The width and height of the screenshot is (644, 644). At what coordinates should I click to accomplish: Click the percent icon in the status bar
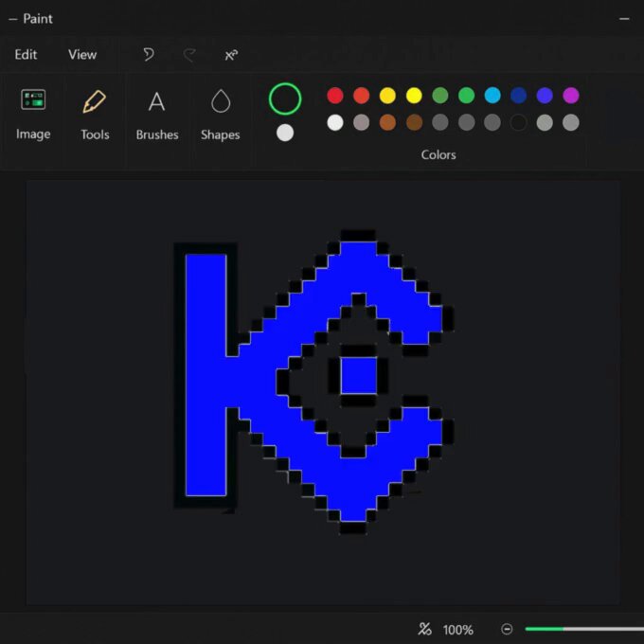click(x=424, y=629)
